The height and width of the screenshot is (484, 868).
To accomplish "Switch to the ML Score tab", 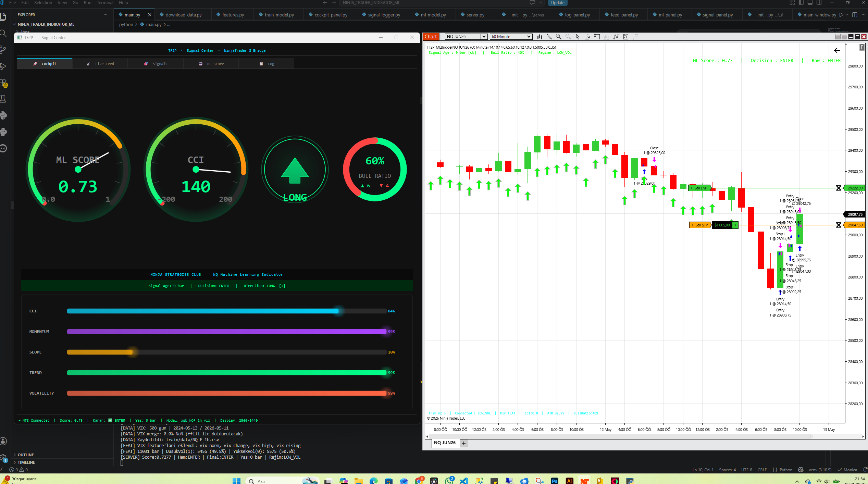I will tap(211, 64).
